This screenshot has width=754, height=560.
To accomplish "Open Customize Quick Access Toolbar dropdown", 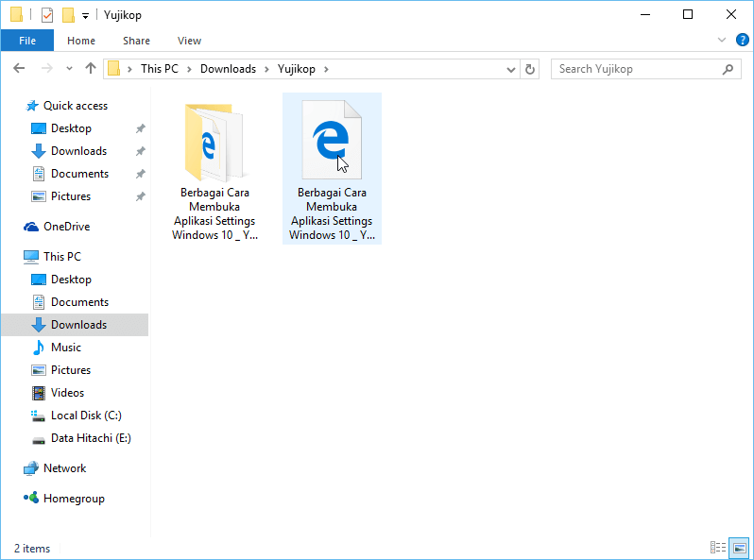I will point(85,16).
